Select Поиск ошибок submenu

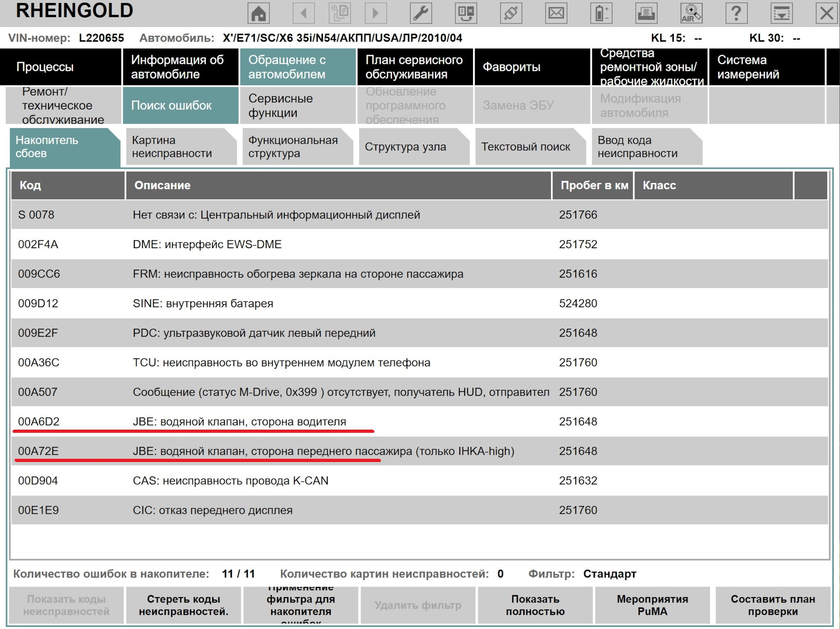[181, 105]
